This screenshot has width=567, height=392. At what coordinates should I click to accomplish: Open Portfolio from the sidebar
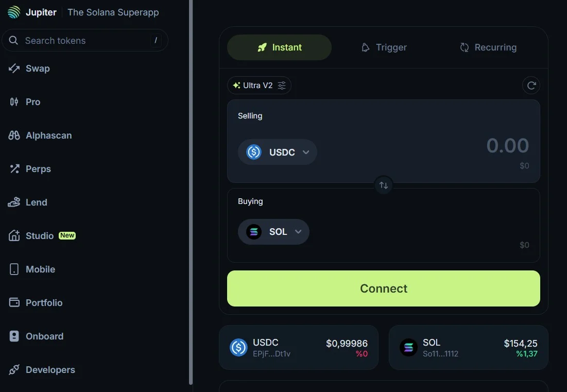click(36, 303)
